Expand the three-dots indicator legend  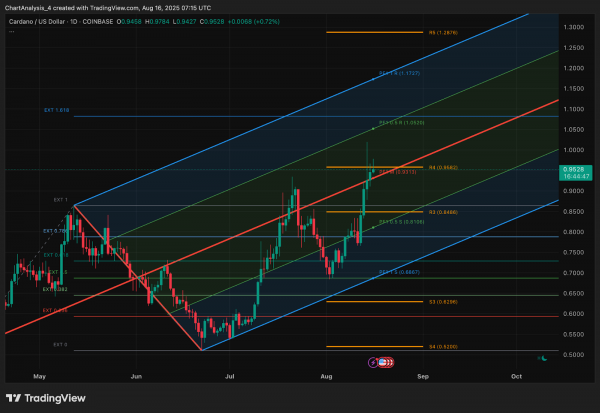pyautogui.click(x=12, y=31)
